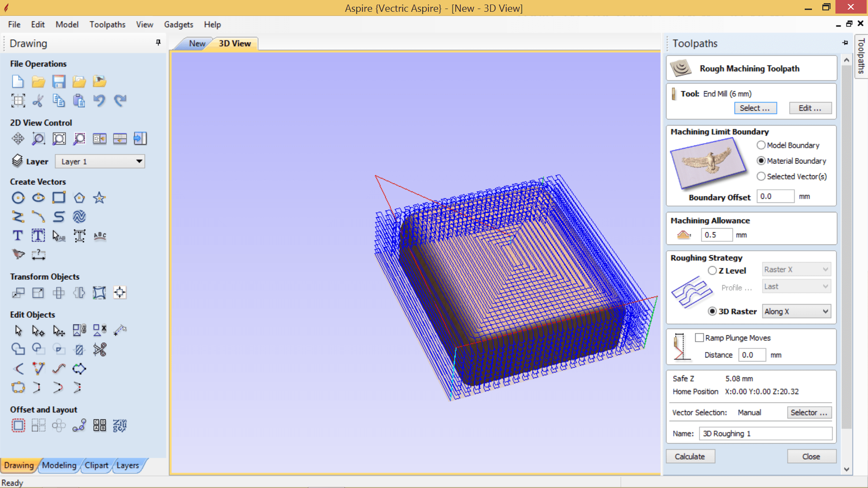Click the toolpath Name field

766,434
